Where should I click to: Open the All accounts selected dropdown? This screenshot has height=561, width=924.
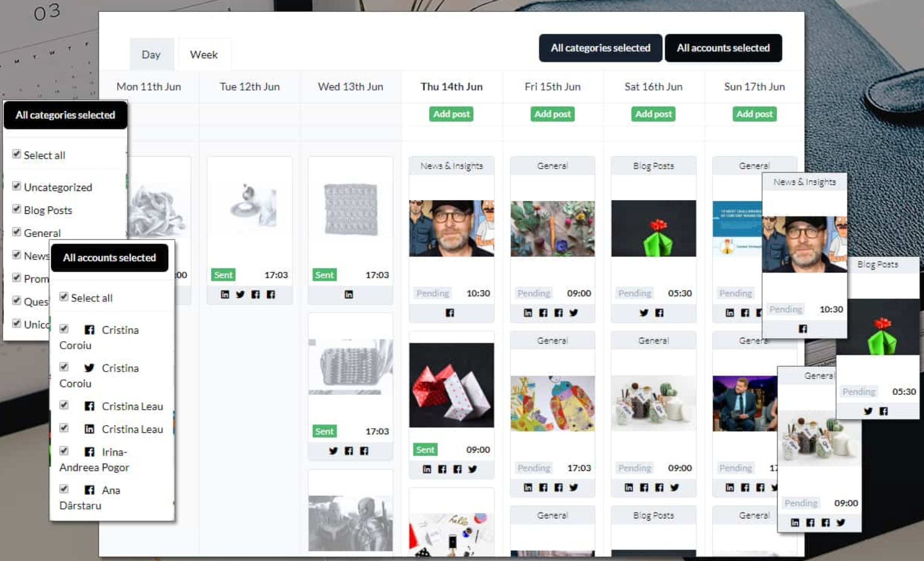coord(723,48)
